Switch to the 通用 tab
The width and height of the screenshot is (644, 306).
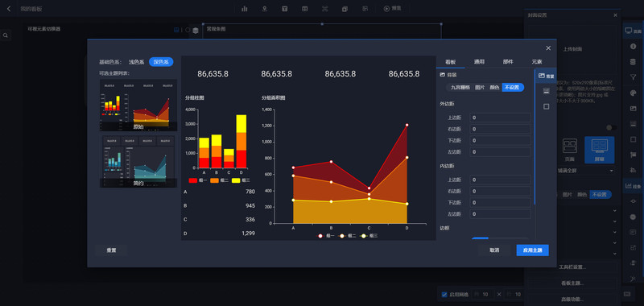pos(479,62)
